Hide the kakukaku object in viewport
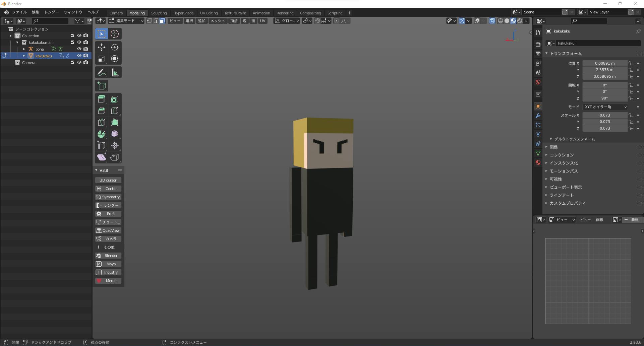This screenshot has height=346, width=644. pos(79,56)
